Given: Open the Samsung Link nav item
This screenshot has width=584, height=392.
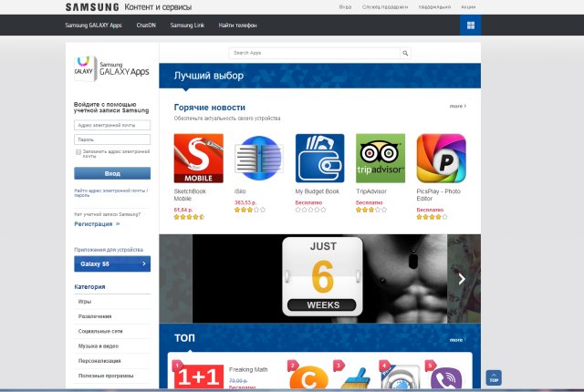Looking at the screenshot, I should (x=187, y=26).
